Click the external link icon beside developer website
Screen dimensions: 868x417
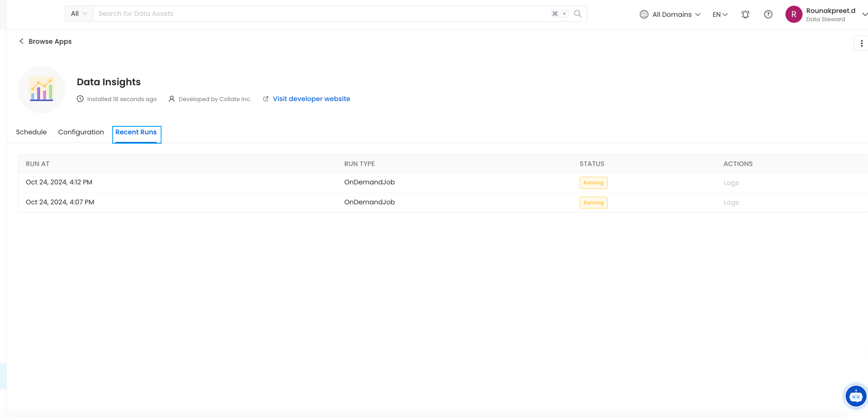[266, 99]
